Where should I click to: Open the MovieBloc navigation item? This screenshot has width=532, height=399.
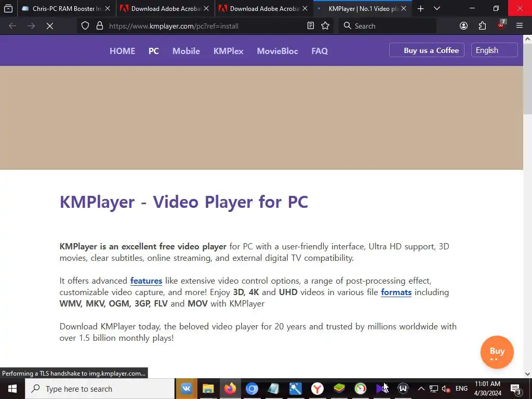[277, 51]
